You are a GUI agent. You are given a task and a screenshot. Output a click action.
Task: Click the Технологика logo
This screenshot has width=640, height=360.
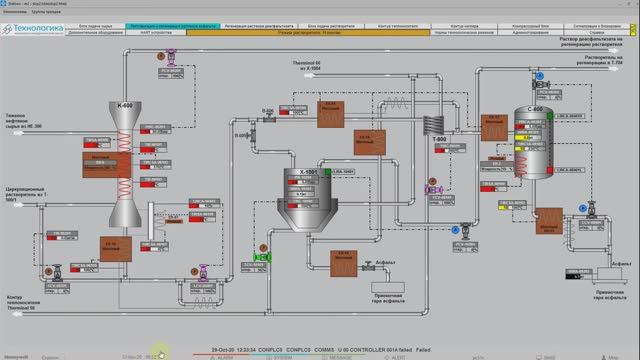[x=33, y=29]
